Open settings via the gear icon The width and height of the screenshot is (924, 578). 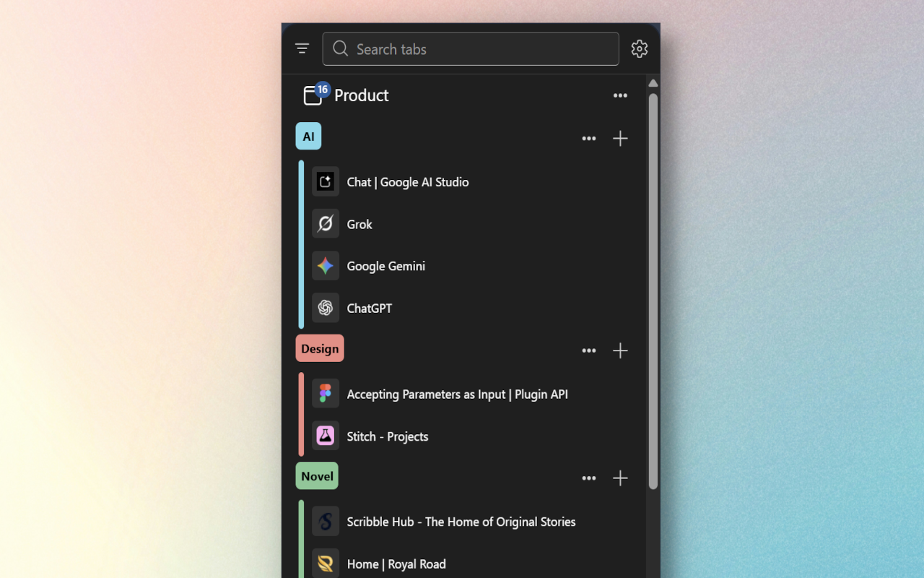pos(639,48)
